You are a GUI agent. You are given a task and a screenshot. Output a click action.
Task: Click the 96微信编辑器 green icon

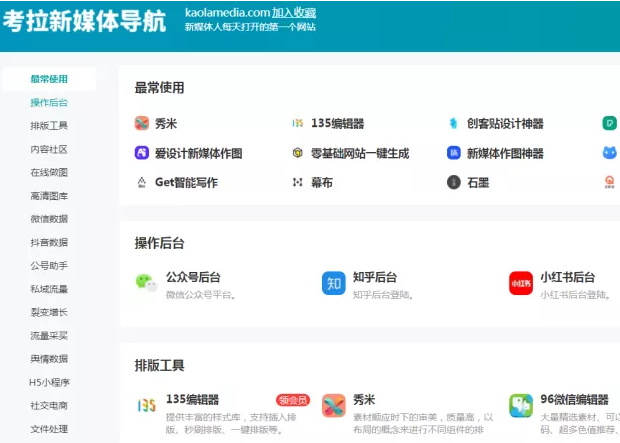(521, 405)
